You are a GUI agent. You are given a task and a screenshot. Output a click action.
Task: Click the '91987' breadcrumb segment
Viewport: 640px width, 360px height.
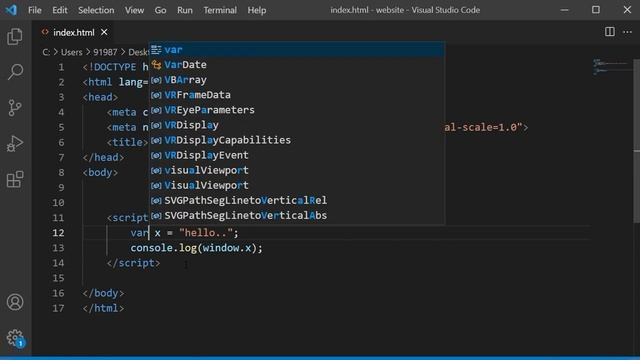pyautogui.click(x=105, y=52)
